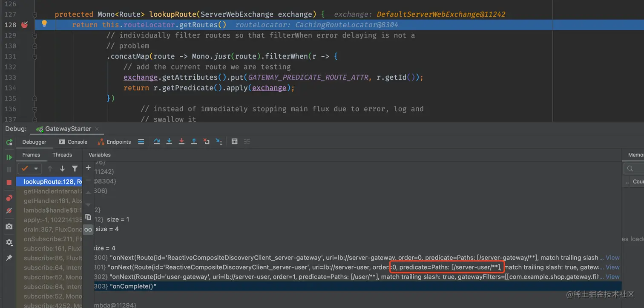This screenshot has width=644, height=308.
Task: Force step into with red arrow
Action: tap(181, 142)
